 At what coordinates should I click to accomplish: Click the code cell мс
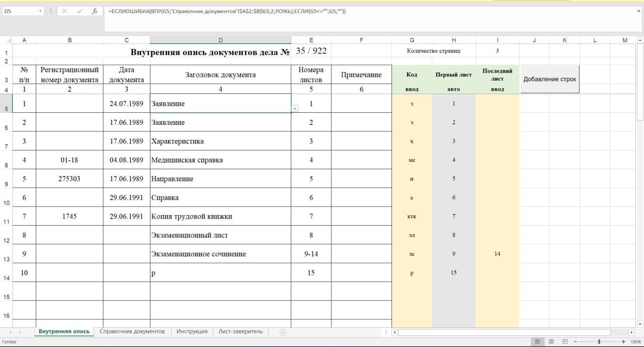[412, 160]
